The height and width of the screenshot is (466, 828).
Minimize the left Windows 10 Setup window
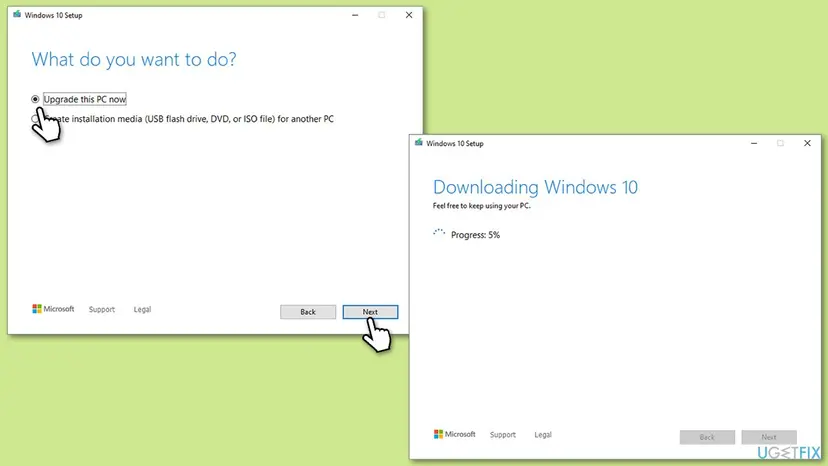point(355,15)
